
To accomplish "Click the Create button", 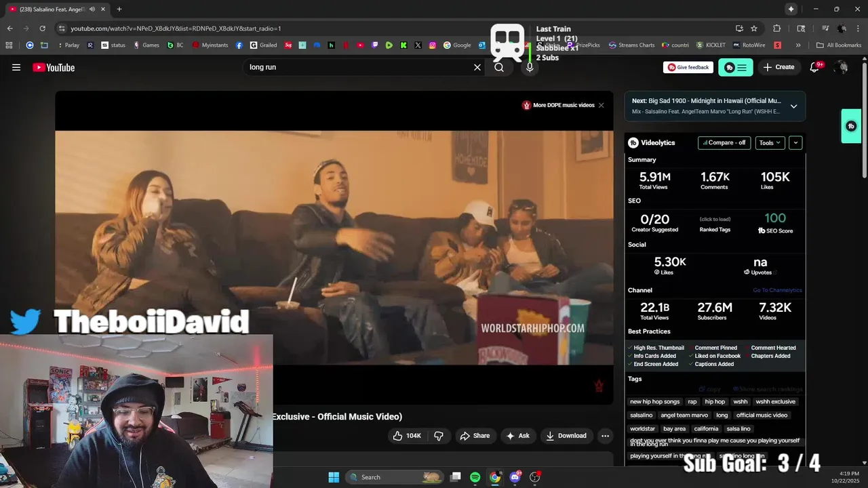I will [x=778, y=67].
